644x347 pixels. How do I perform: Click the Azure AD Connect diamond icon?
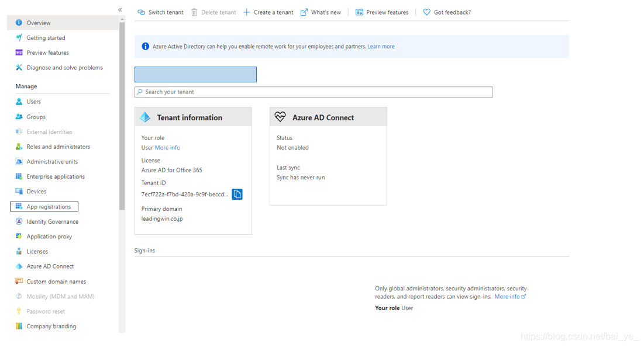coord(19,266)
